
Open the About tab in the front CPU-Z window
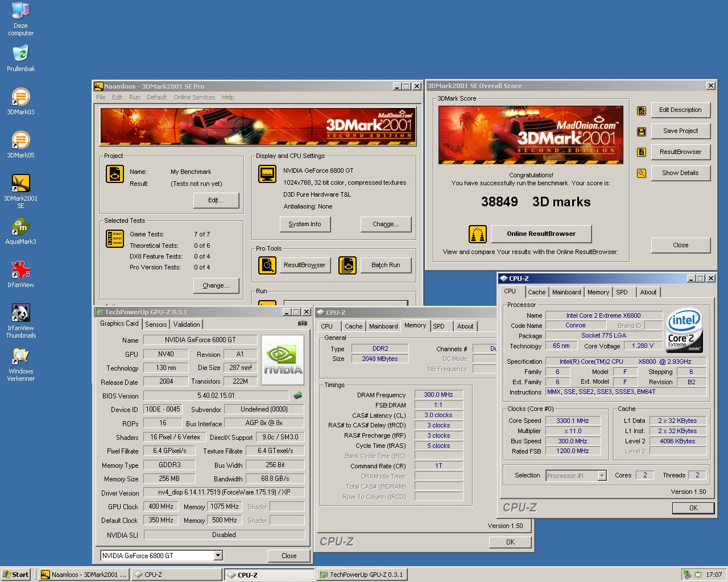(648, 292)
